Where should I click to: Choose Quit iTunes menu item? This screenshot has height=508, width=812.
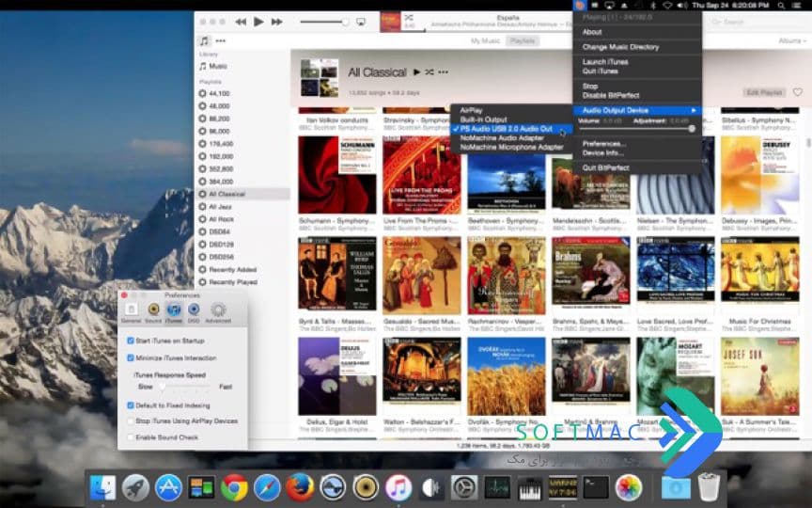637,71
